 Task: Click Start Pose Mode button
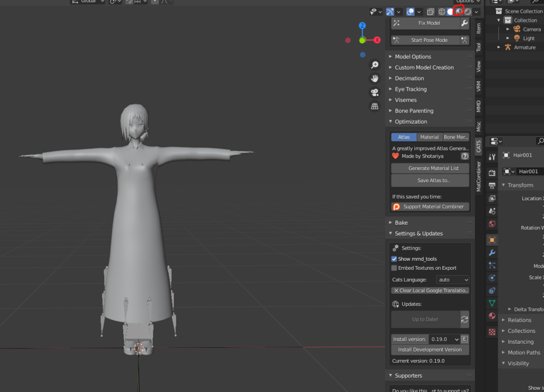point(426,40)
